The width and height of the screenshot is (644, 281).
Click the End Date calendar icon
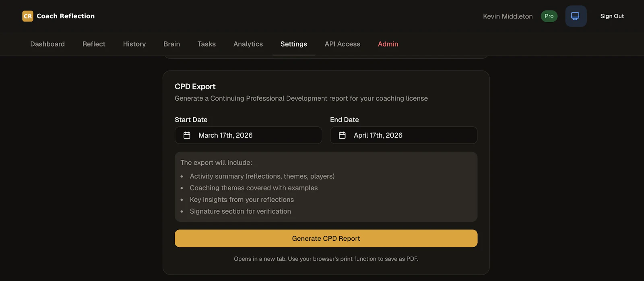[342, 135]
